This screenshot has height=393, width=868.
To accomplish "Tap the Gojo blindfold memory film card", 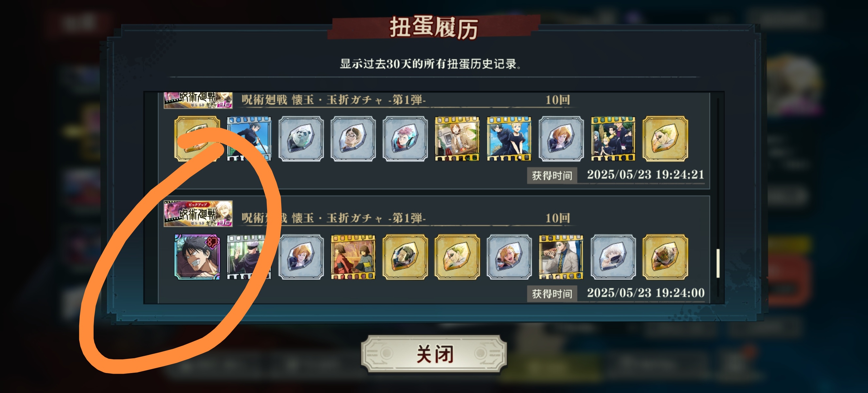I will (x=249, y=257).
